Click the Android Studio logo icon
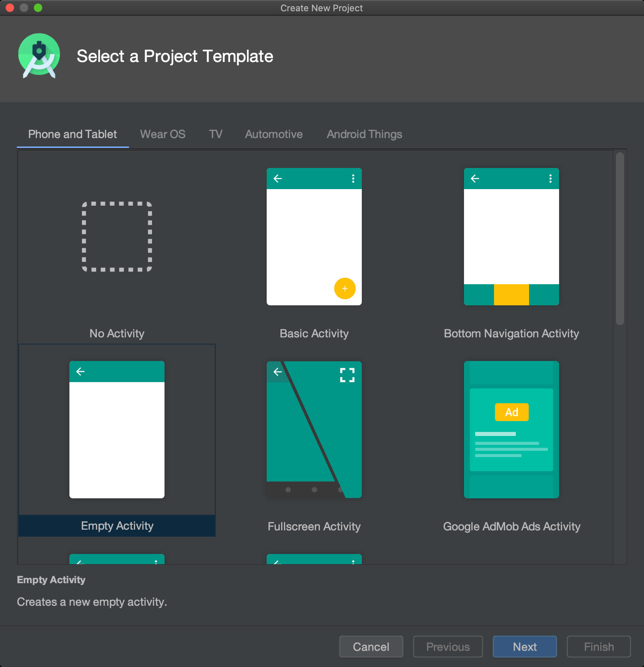This screenshot has width=644, height=667. click(x=39, y=56)
